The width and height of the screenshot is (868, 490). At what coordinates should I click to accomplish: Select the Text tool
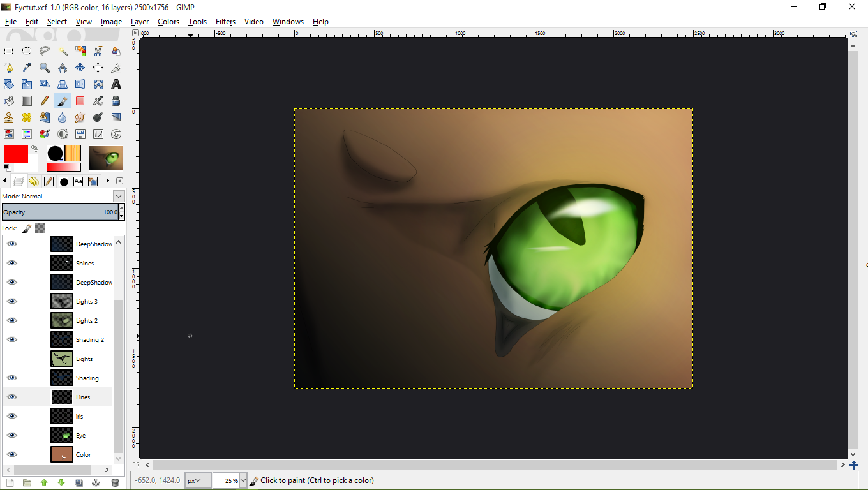pyautogui.click(x=116, y=84)
